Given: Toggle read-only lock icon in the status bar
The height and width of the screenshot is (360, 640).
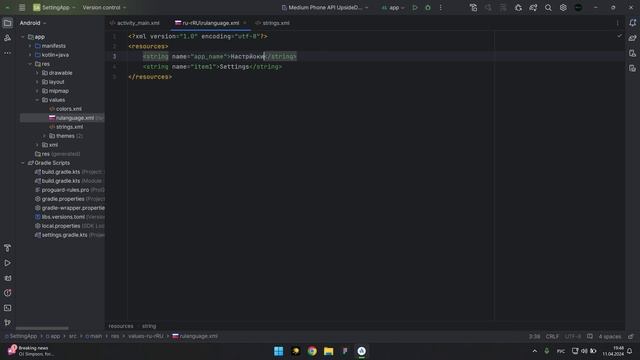Looking at the screenshot, I should point(631,336).
